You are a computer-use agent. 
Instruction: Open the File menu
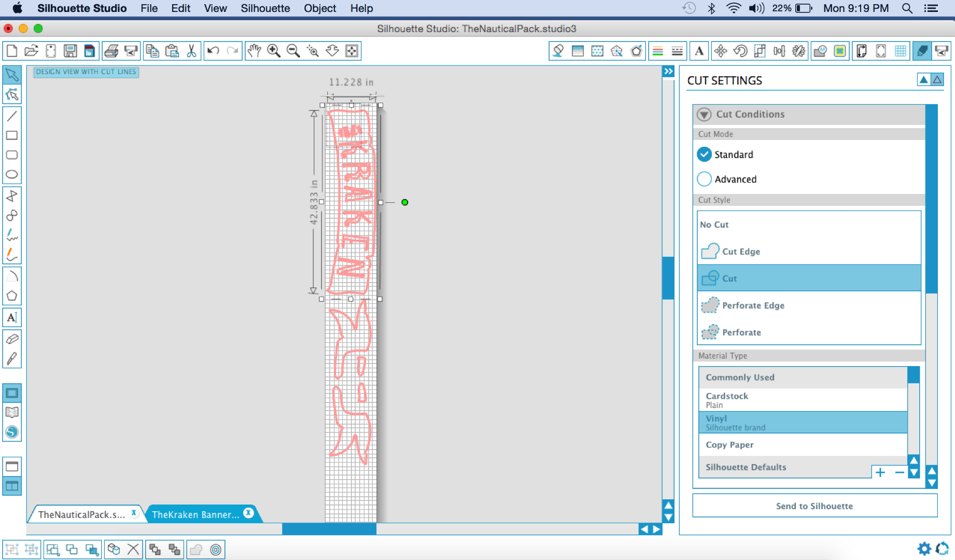pos(149,8)
